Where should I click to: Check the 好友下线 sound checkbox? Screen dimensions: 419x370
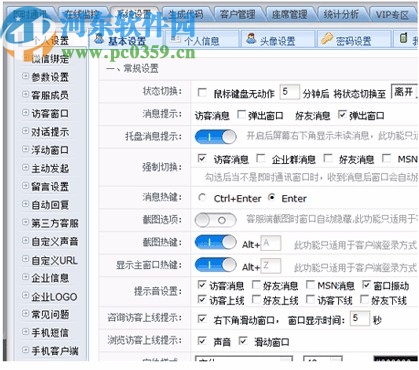pyautogui.click(x=365, y=299)
